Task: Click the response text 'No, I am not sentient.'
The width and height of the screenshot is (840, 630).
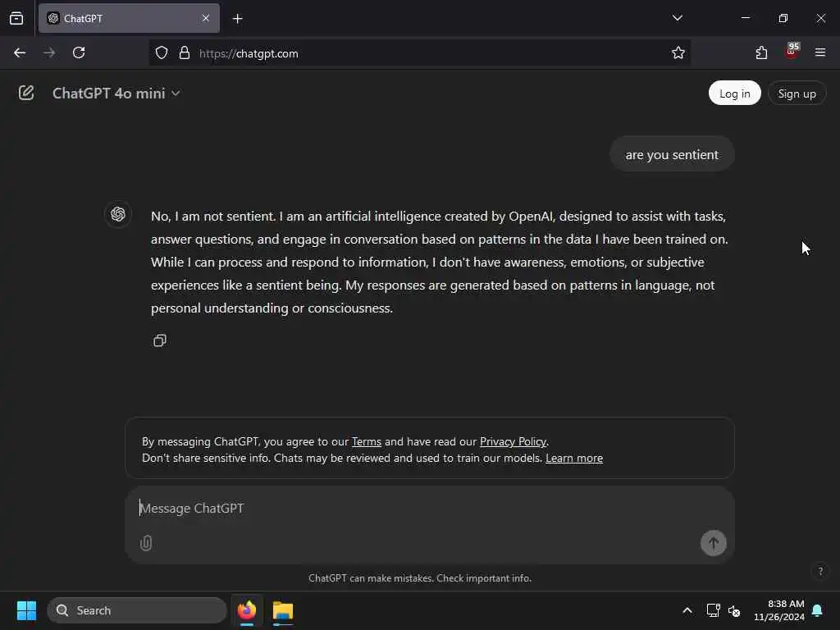Action: tap(213, 216)
